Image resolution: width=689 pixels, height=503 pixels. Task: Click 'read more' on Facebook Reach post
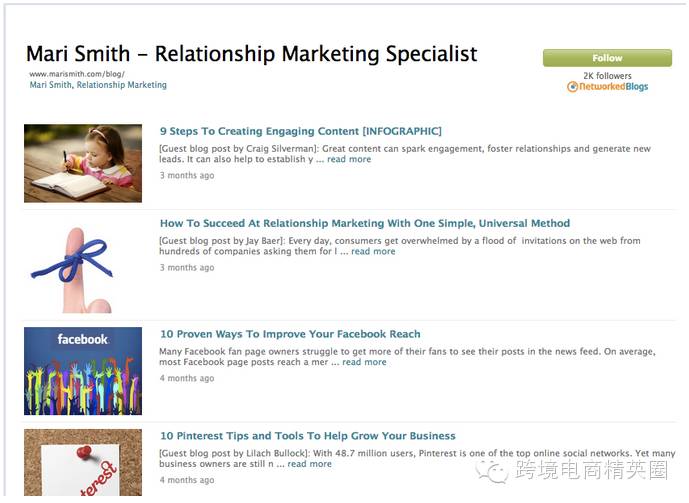pos(364,362)
